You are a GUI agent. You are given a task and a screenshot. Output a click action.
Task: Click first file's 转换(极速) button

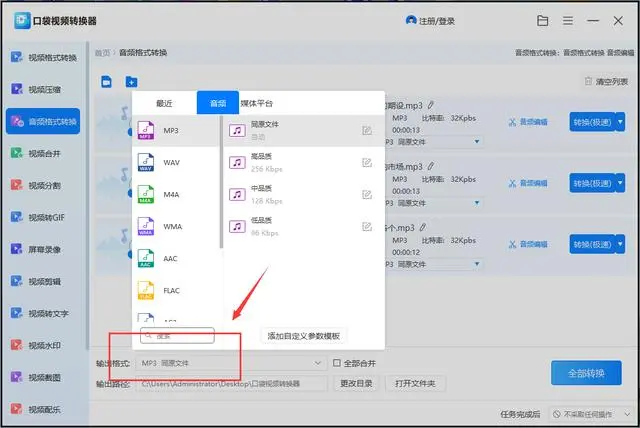pyautogui.click(x=592, y=122)
